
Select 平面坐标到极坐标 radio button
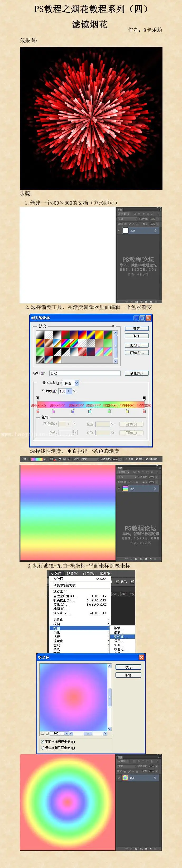43,742
